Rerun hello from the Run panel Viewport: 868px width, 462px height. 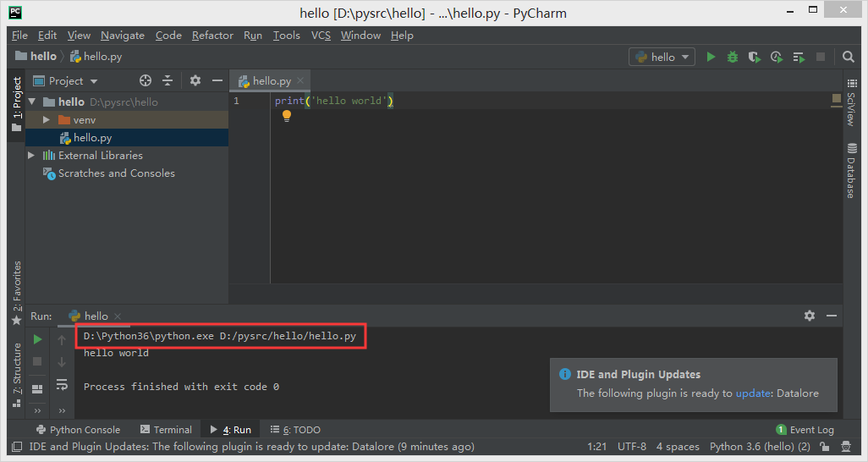pos(37,339)
